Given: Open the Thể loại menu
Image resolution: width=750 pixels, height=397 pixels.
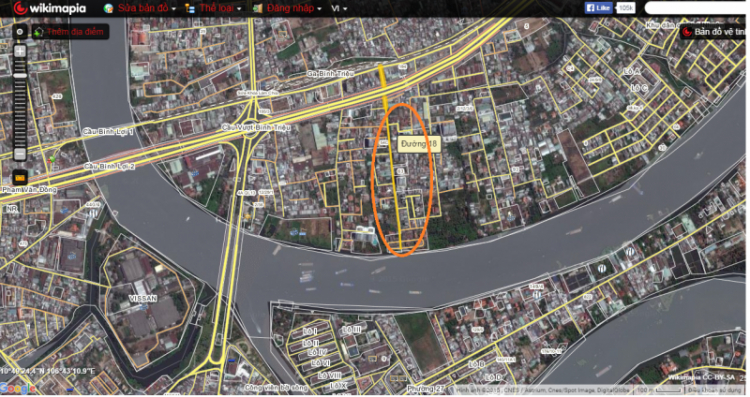Looking at the screenshot, I should click(217, 8).
